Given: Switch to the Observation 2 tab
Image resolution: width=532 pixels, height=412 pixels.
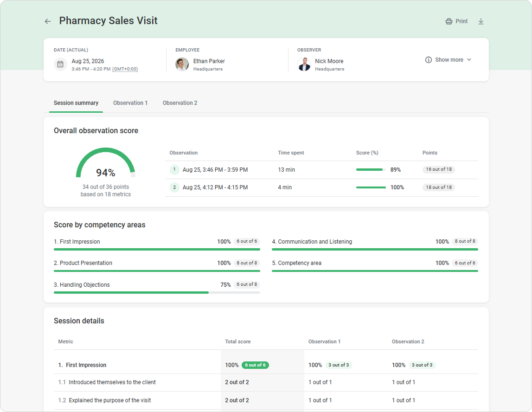Looking at the screenshot, I should (x=180, y=103).
